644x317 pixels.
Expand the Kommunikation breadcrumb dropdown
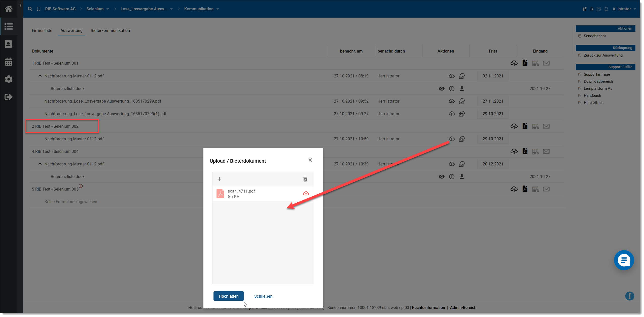click(x=218, y=9)
